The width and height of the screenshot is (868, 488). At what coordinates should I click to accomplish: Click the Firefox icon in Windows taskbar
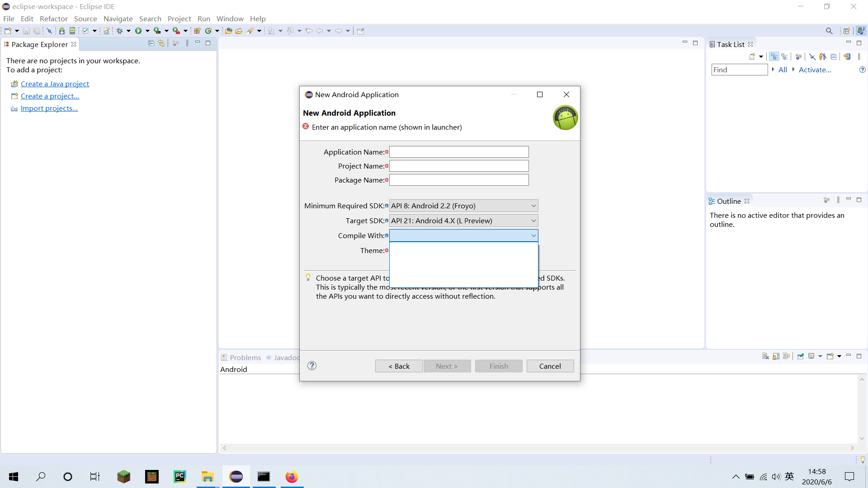click(x=292, y=476)
